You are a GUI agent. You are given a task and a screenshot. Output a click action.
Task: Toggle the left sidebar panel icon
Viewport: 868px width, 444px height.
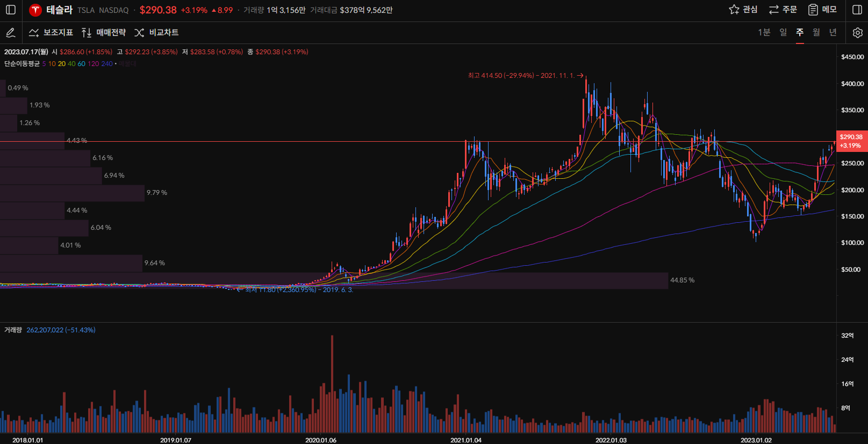[x=11, y=10]
